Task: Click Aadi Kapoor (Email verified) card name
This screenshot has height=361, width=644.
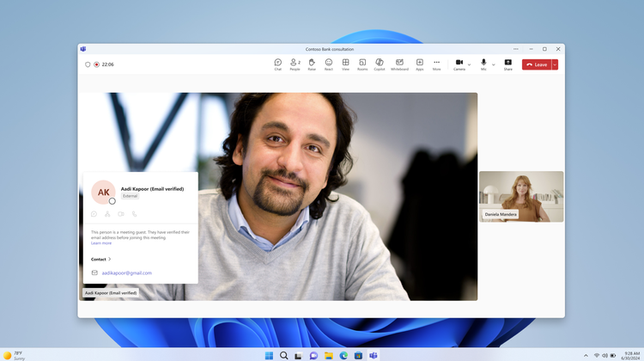Action: coord(152,189)
